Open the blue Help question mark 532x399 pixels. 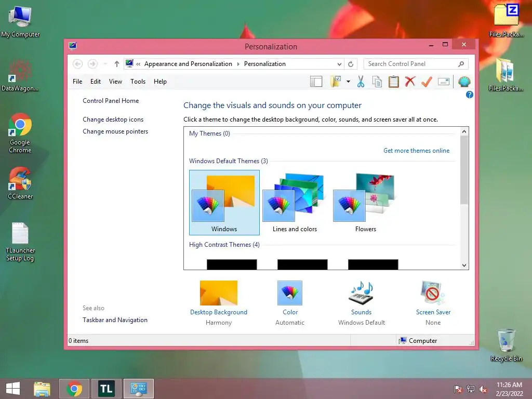pyautogui.click(x=470, y=95)
